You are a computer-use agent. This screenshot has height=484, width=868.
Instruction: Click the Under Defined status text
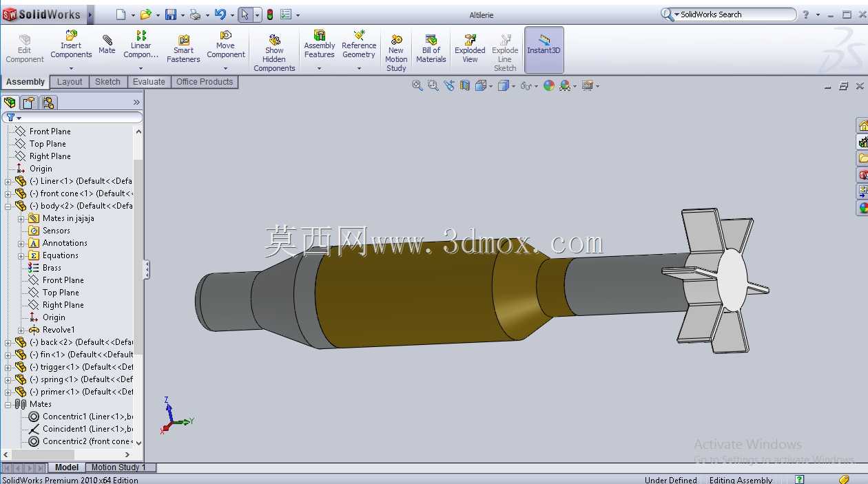click(x=670, y=480)
